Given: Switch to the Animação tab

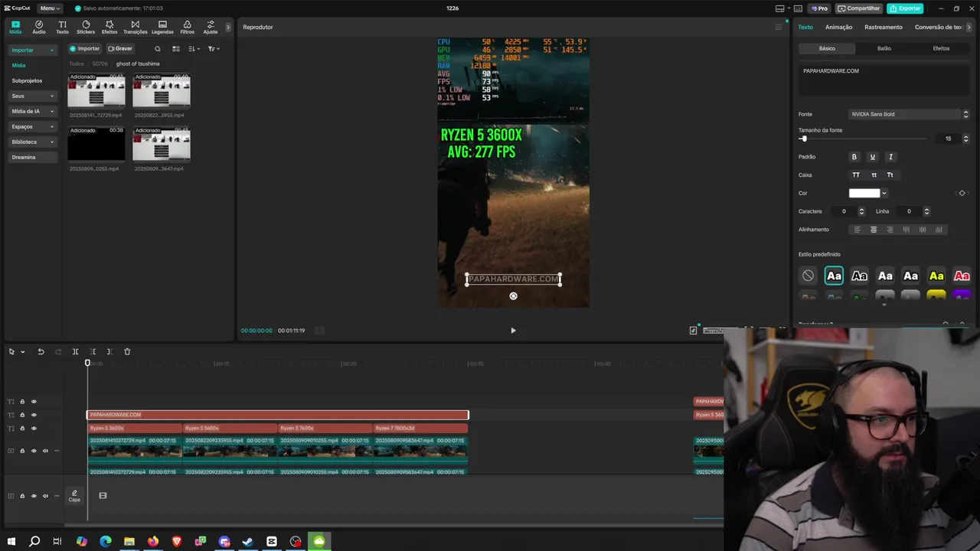Looking at the screenshot, I should click(838, 28).
